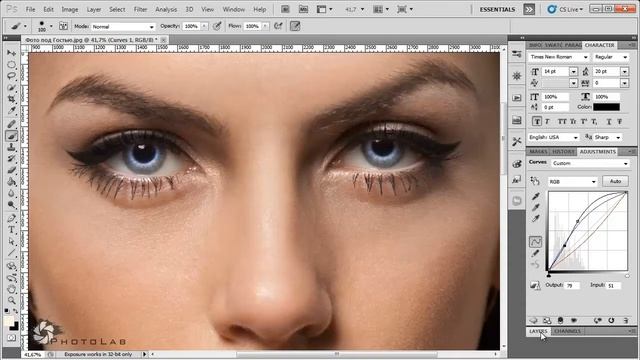The height and width of the screenshot is (360, 640).
Task: Select the Hand tool
Action: pos(11,289)
